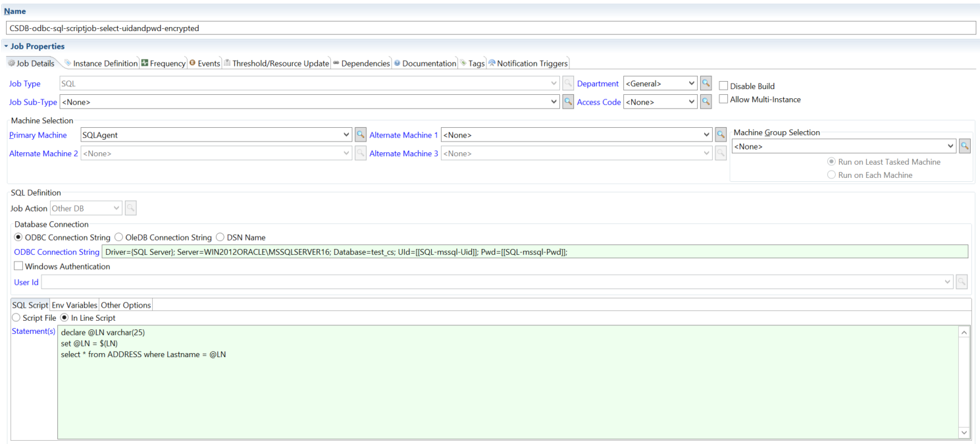
Task: Open Machine Group Selection lookup icon
Action: 964,146
